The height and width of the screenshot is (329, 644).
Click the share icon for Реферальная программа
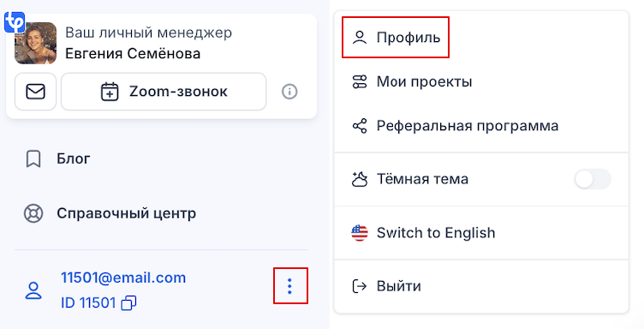click(360, 126)
